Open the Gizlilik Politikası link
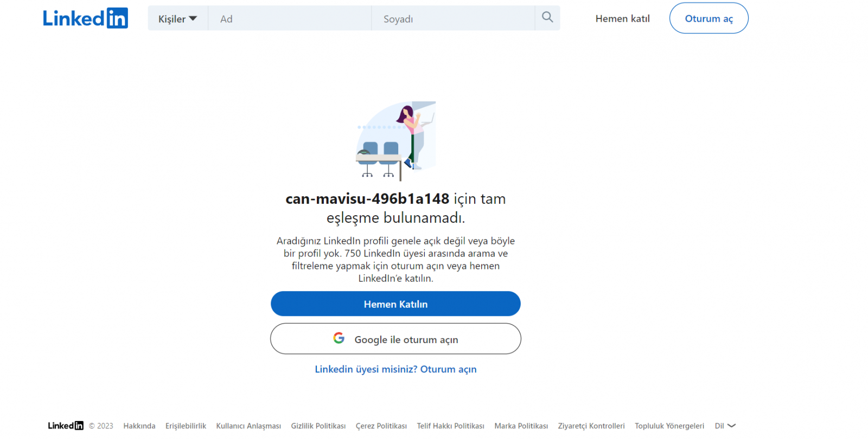Image resolution: width=868 pixels, height=439 pixels. 318,426
